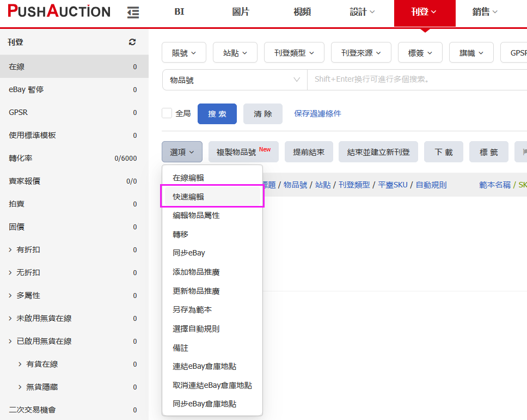Open the 物品號 search-type combo box

(235, 80)
